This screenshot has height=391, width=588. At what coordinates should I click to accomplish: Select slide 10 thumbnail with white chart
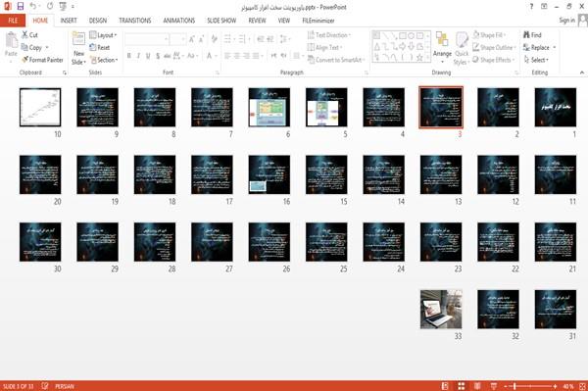pyautogui.click(x=40, y=107)
